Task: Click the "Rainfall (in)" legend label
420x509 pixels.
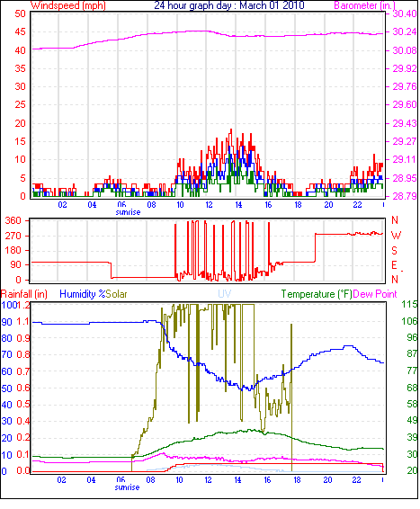Action: point(24,294)
